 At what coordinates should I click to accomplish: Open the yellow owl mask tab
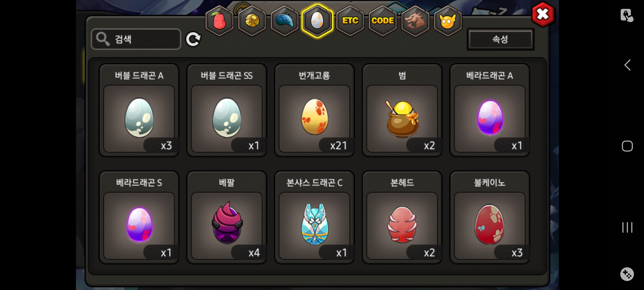pyautogui.click(x=448, y=21)
